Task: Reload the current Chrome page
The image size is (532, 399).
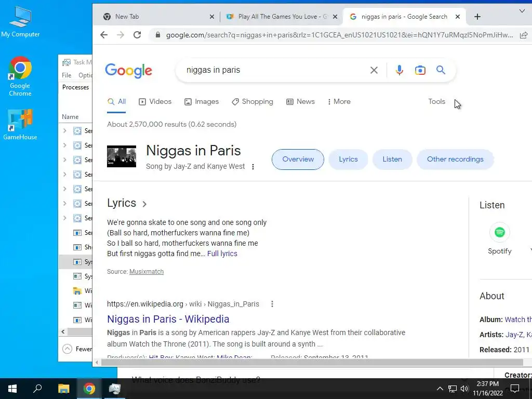Action: (137, 35)
